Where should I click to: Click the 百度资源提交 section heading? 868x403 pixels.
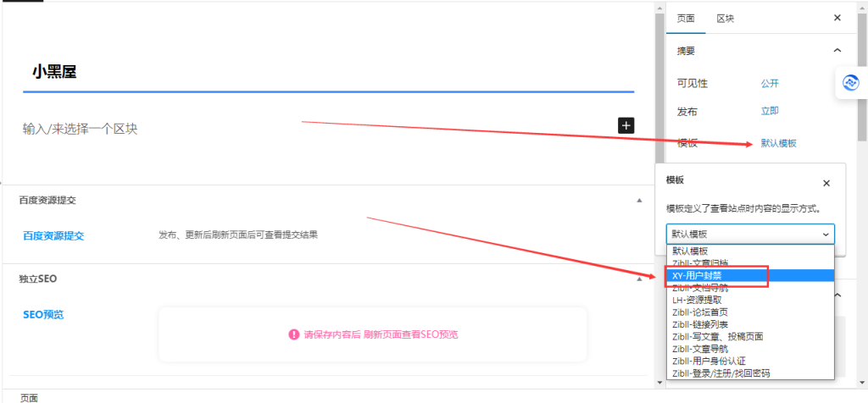point(47,200)
